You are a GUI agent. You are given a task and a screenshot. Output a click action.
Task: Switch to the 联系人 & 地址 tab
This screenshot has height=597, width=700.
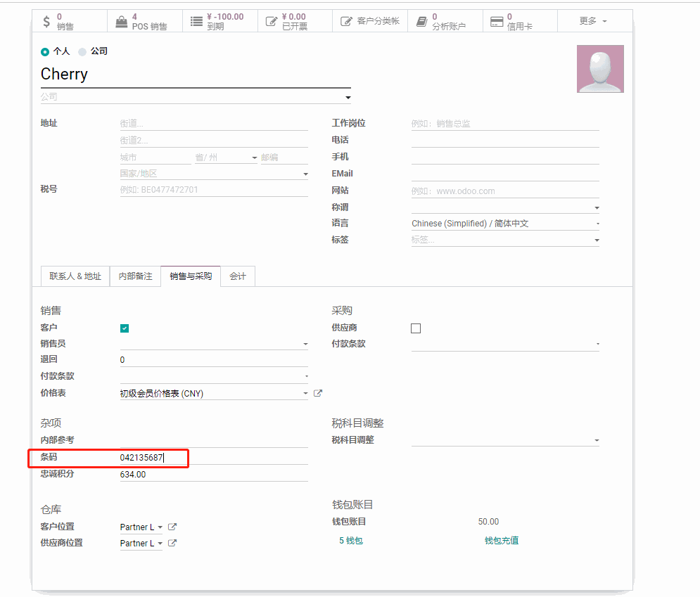pyautogui.click(x=75, y=276)
